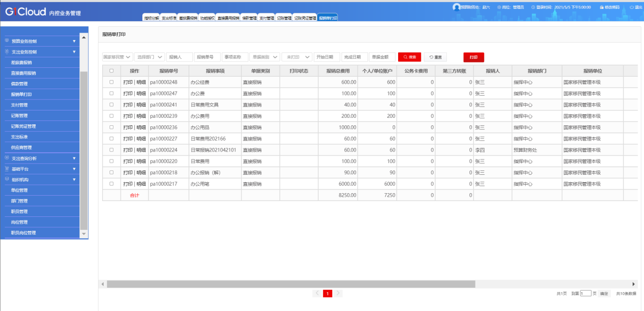The height and width of the screenshot is (311, 644).
Task: Check the row checkbox for pa10000248
Action: coord(112,82)
